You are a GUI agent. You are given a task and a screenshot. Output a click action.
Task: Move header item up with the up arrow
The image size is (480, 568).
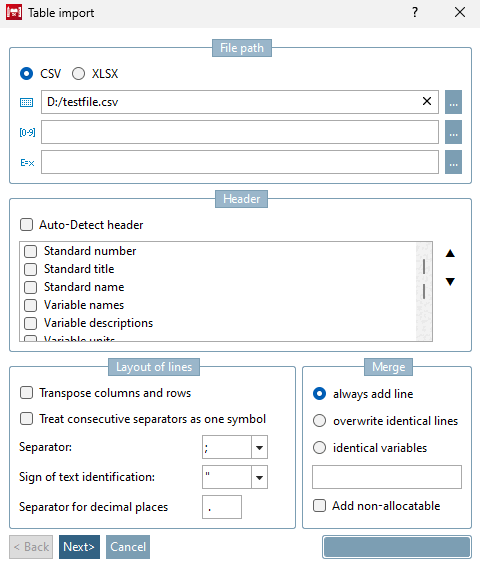click(x=450, y=253)
